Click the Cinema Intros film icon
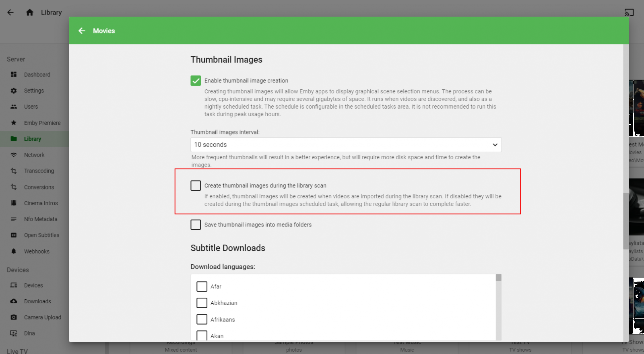The width and height of the screenshot is (644, 354). [x=14, y=203]
